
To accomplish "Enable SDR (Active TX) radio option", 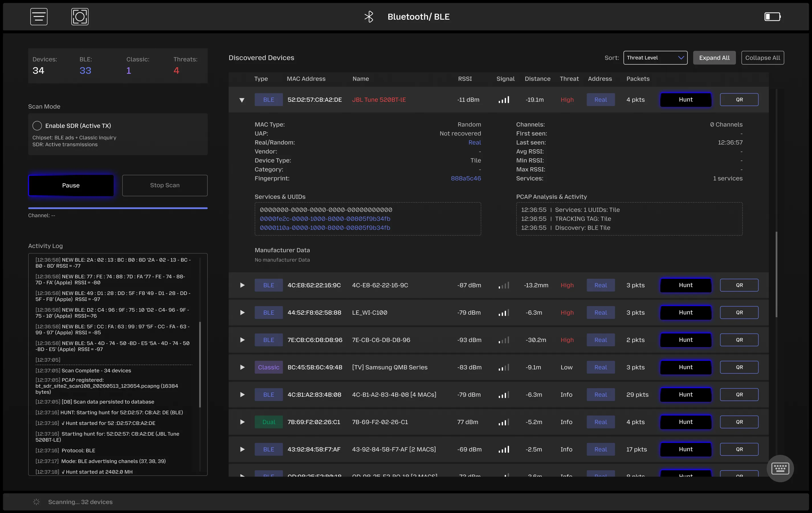I will click(37, 125).
